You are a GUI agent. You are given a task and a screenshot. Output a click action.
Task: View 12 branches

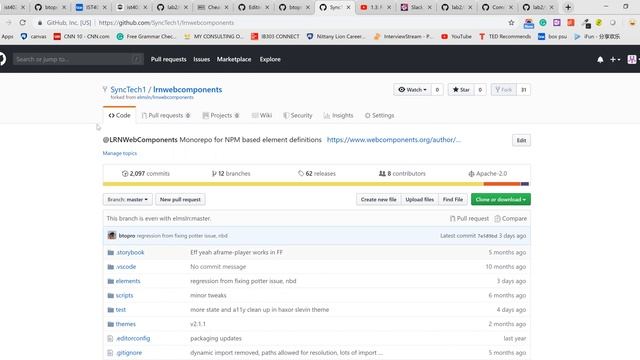[x=231, y=173]
